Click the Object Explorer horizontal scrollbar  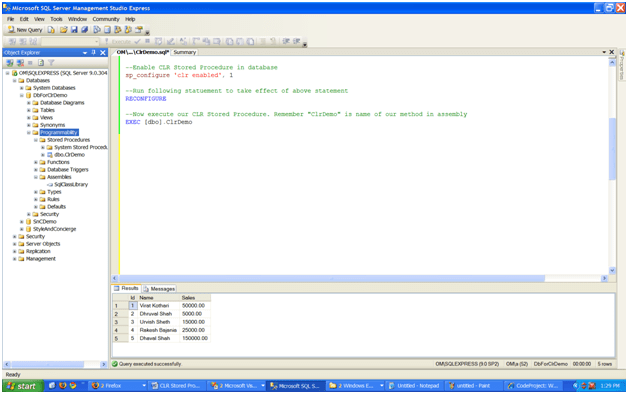(x=47, y=364)
